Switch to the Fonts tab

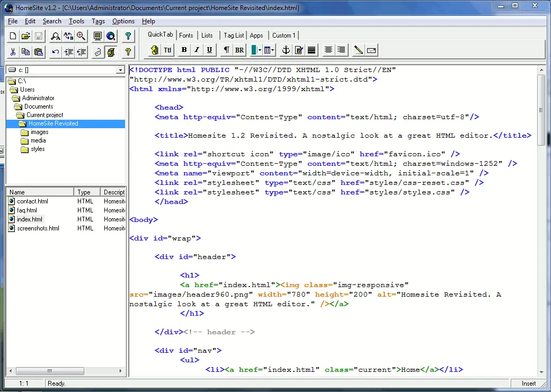(x=186, y=35)
